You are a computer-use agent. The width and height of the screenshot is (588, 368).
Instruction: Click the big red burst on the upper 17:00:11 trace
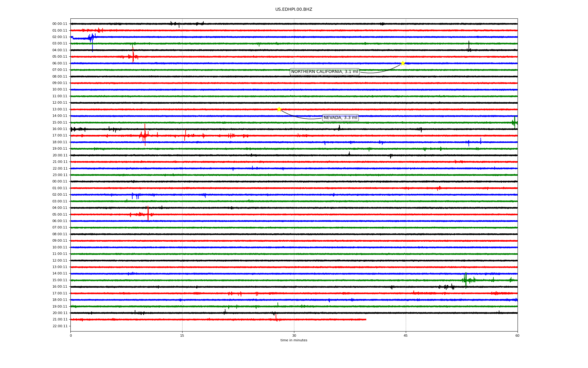145,135
